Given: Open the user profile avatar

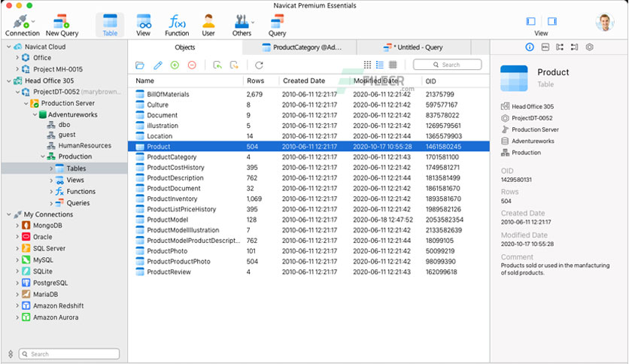Looking at the screenshot, I should tap(605, 23).
